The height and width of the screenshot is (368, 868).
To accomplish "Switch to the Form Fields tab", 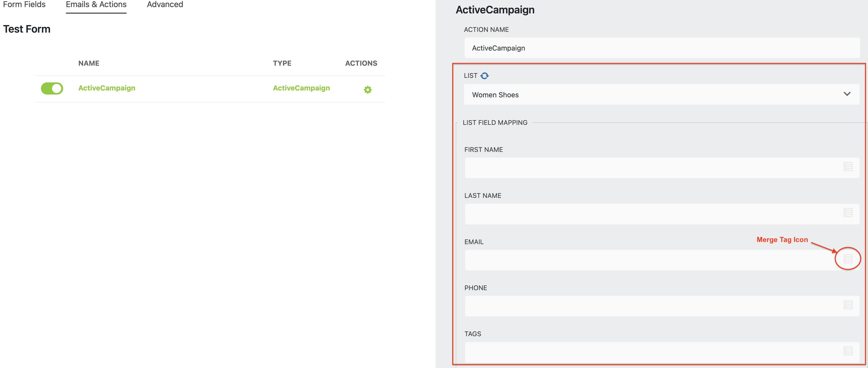I will click(x=24, y=5).
